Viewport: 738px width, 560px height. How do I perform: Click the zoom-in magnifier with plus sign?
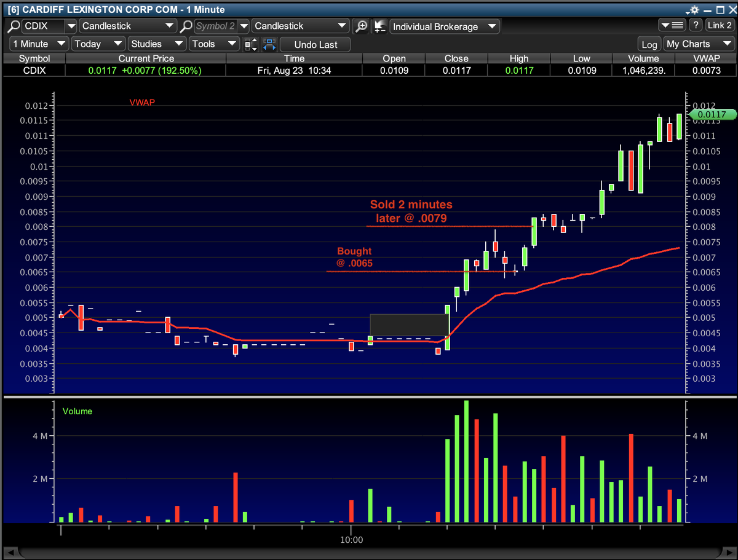coord(362,26)
